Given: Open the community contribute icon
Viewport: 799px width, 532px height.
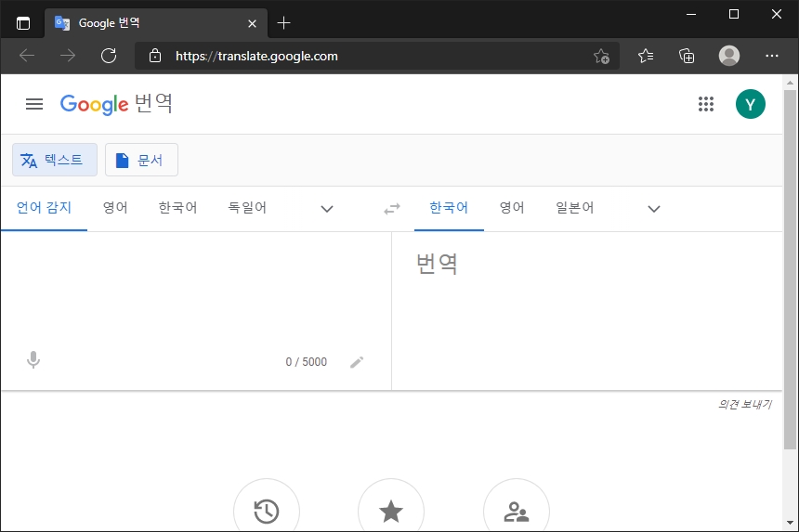Looking at the screenshot, I should (517, 512).
